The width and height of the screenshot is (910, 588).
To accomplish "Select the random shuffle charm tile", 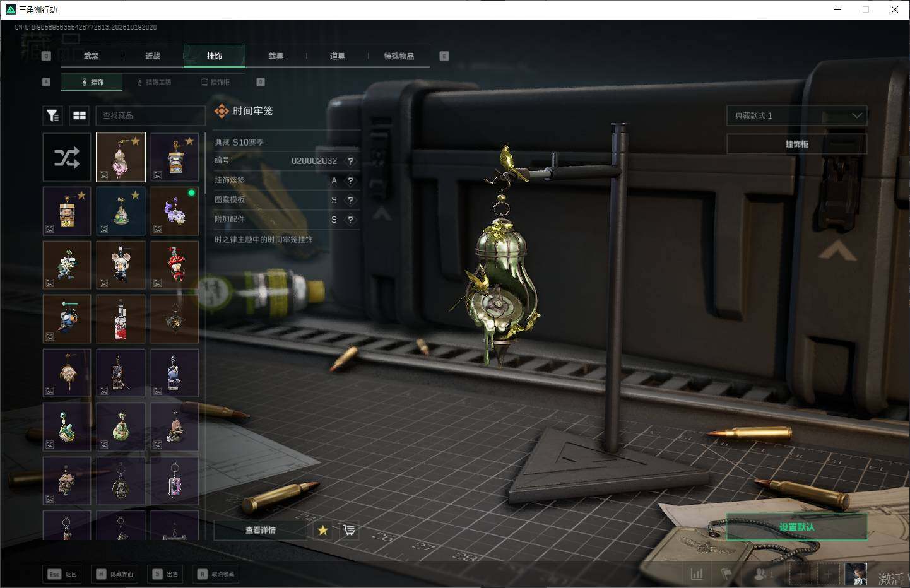I will [67, 157].
